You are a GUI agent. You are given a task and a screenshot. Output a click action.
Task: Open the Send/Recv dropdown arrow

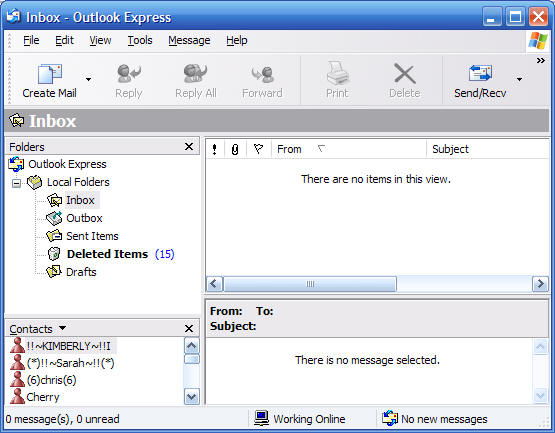tap(519, 79)
